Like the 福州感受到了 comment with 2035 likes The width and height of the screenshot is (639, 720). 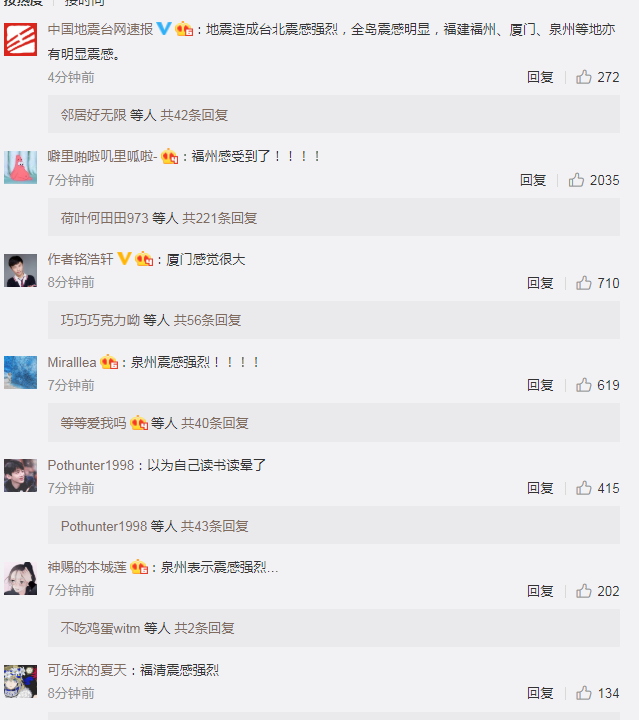tap(576, 180)
